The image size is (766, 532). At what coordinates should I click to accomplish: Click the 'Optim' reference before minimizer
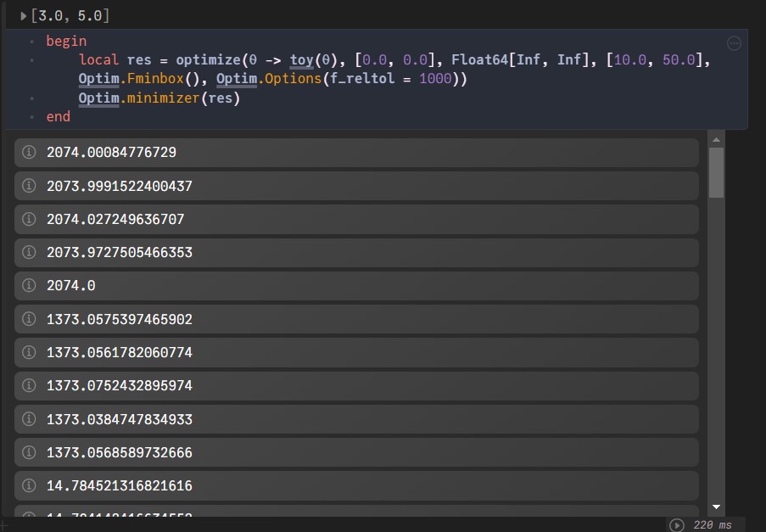click(98, 98)
